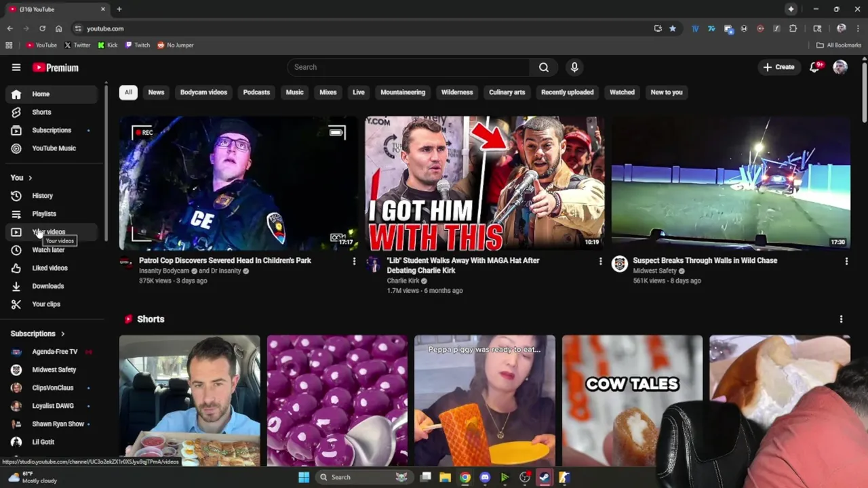Open Liked videos

pos(52,268)
